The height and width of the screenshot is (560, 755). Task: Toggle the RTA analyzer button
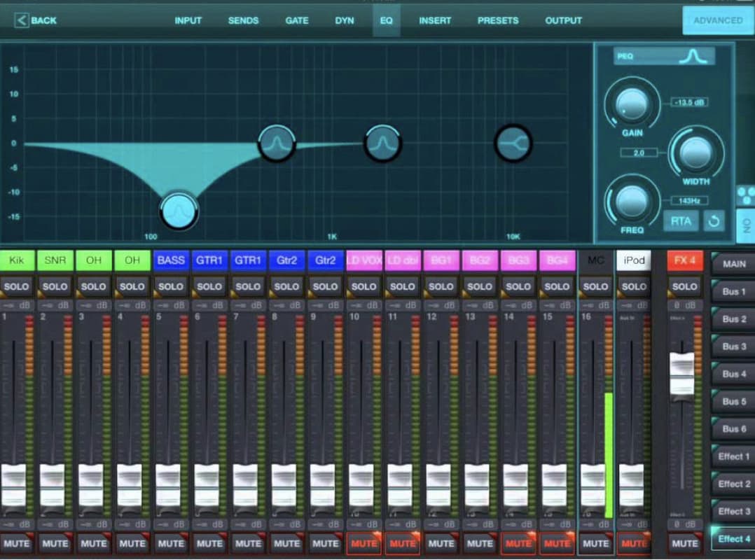click(680, 222)
